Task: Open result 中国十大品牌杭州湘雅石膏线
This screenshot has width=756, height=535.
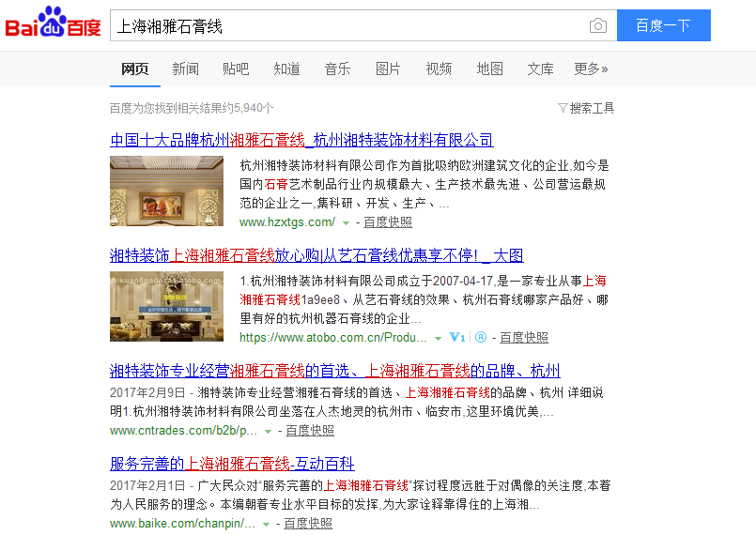Action: coord(301,140)
